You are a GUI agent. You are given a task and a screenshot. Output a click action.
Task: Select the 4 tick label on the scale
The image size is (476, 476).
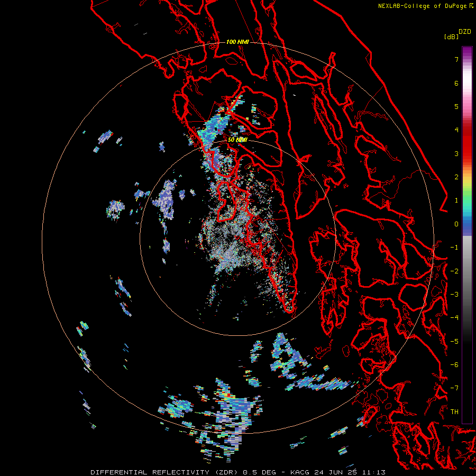pyautogui.click(x=456, y=130)
